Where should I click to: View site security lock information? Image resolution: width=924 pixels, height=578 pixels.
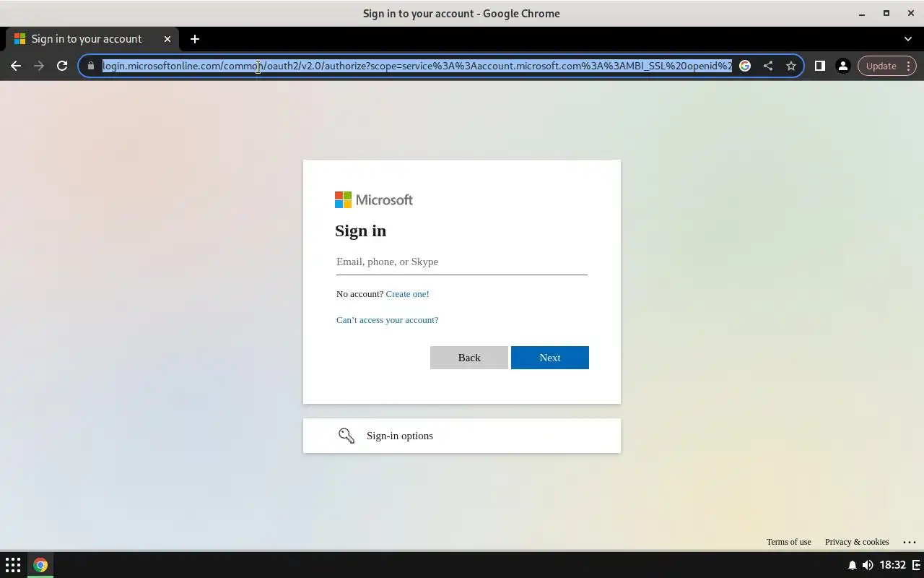tap(90, 66)
